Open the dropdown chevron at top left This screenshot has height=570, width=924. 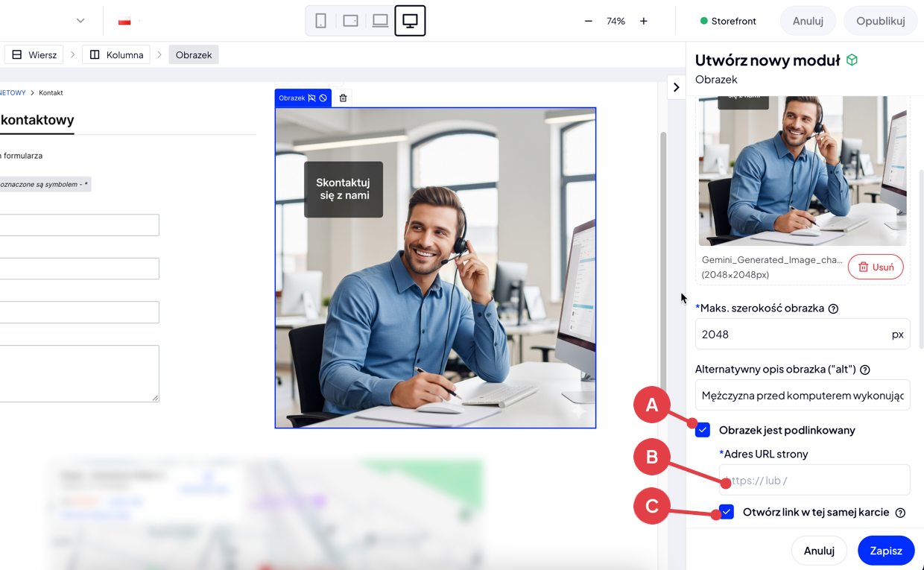click(80, 21)
